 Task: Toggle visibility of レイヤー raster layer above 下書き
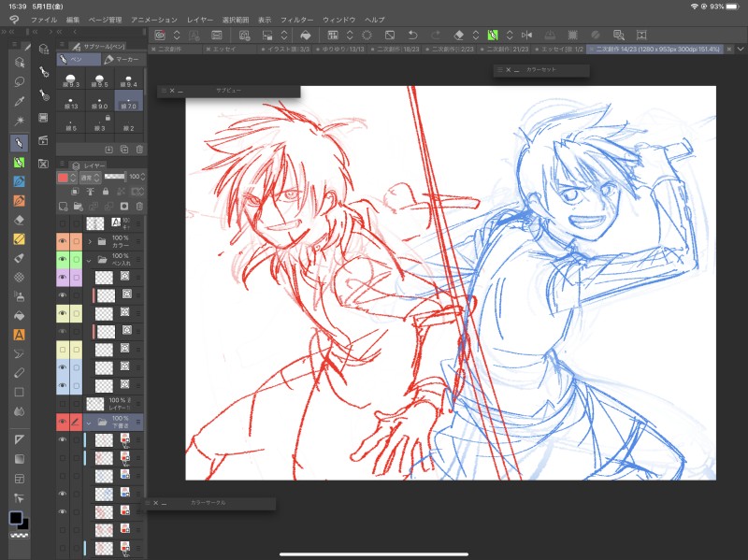click(63, 404)
